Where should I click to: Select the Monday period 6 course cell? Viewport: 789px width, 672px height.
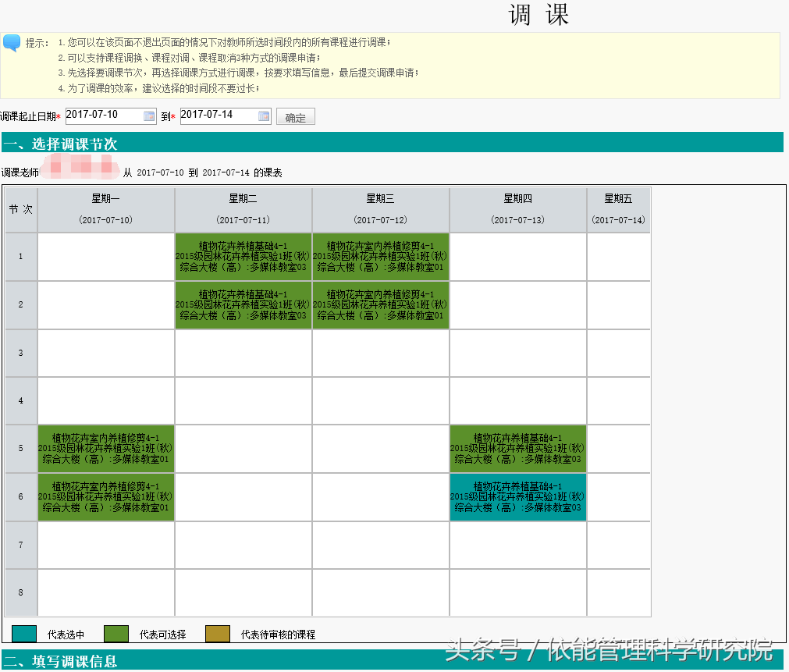tap(105, 498)
